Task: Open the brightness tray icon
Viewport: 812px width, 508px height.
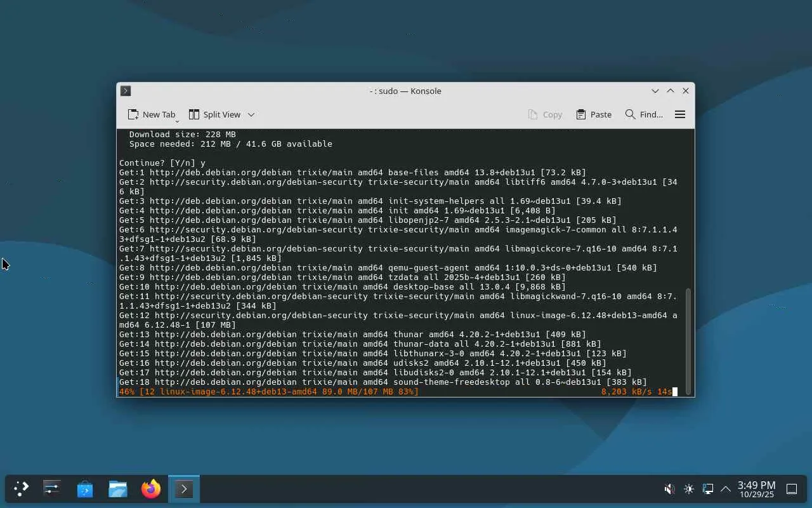Action: pyautogui.click(x=689, y=489)
